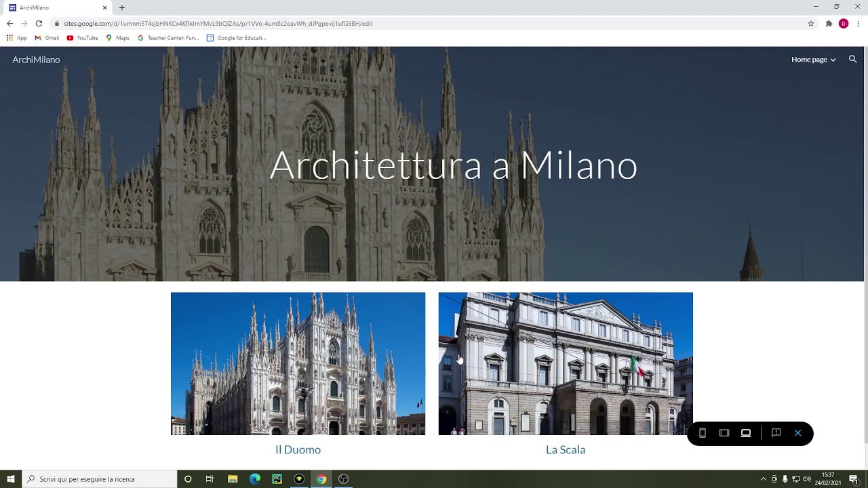868x488 pixels.
Task: Expand the Home page navigation dropdown
Action: click(x=813, y=60)
